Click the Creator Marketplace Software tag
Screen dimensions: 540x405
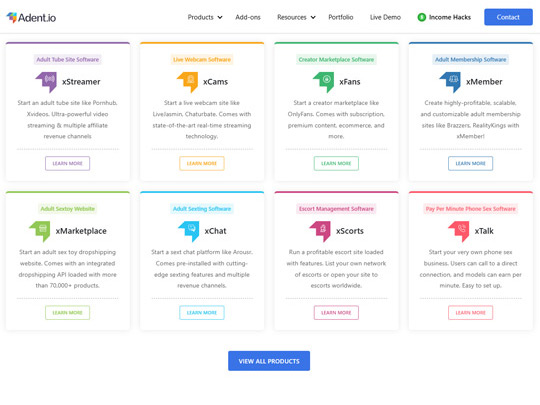point(336,60)
